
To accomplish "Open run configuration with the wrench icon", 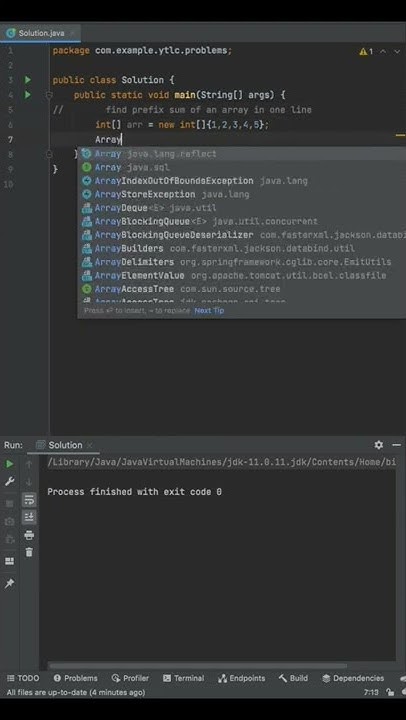I will point(9,482).
